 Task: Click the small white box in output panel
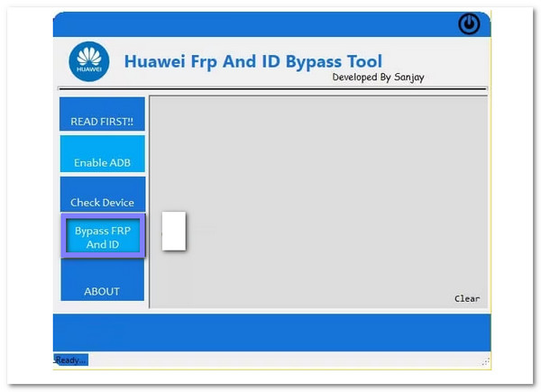tap(173, 231)
